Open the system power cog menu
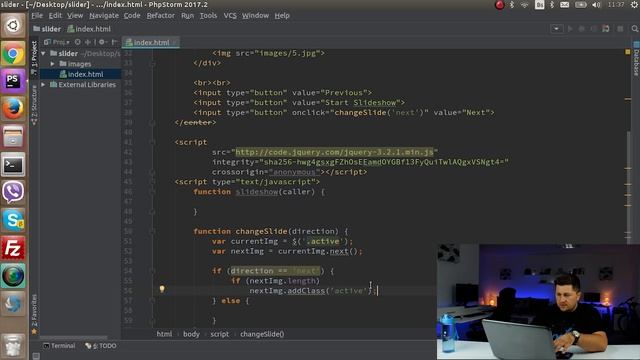The height and width of the screenshot is (360, 640). (x=634, y=5)
